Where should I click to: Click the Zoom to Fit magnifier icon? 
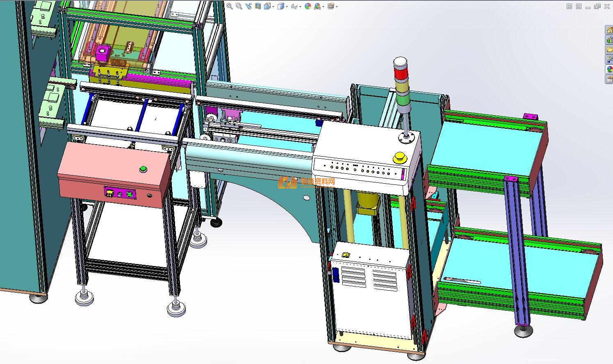point(230,6)
